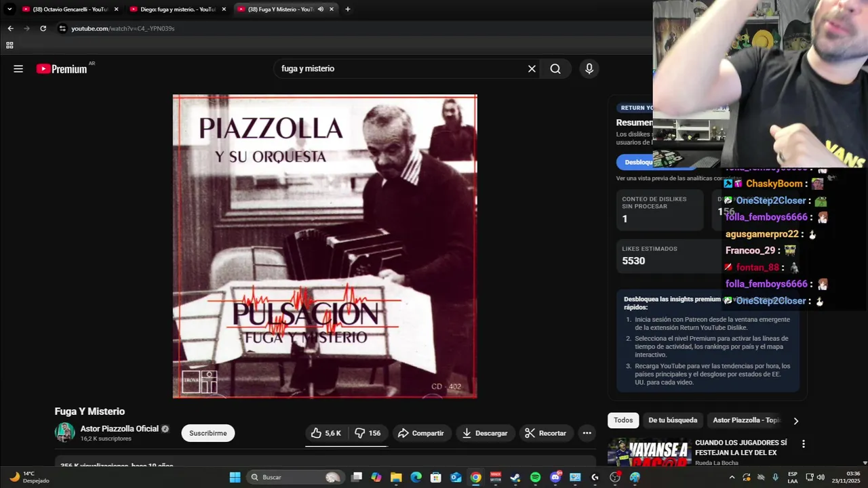The width and height of the screenshot is (868, 488).
Task: Show hidden system tray icons
Action: click(732, 477)
